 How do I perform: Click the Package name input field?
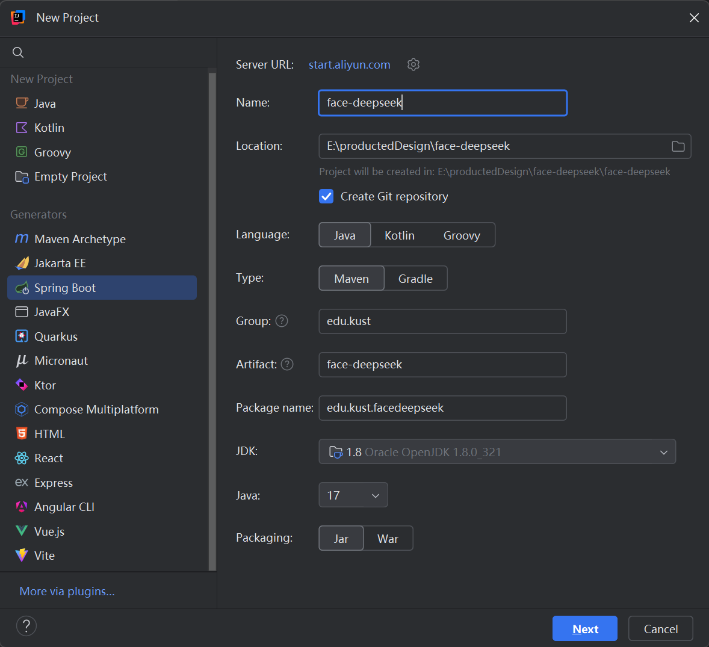pos(442,408)
